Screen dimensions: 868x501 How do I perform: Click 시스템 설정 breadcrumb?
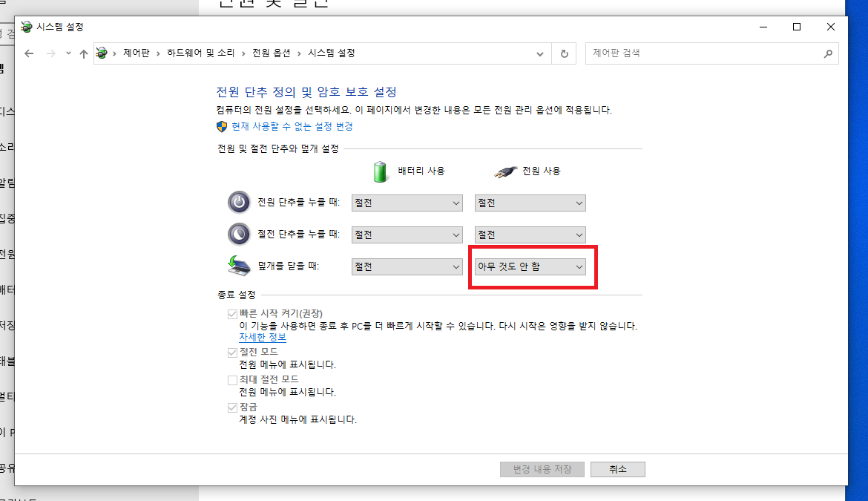[x=331, y=53]
